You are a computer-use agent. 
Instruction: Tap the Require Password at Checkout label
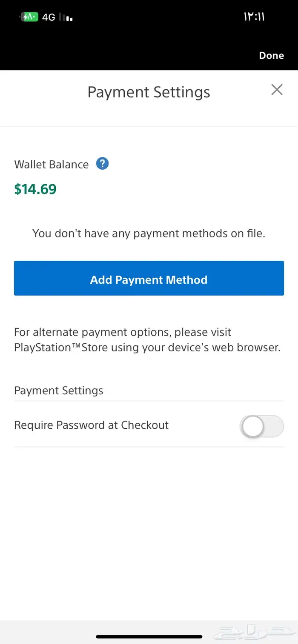92,425
